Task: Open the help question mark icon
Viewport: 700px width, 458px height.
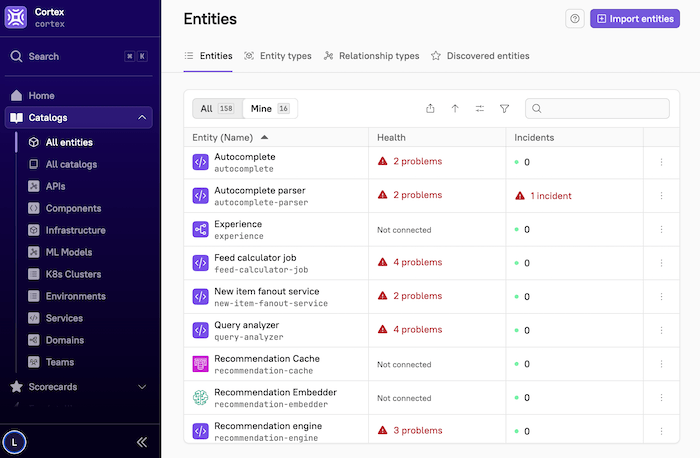Action: pos(575,19)
